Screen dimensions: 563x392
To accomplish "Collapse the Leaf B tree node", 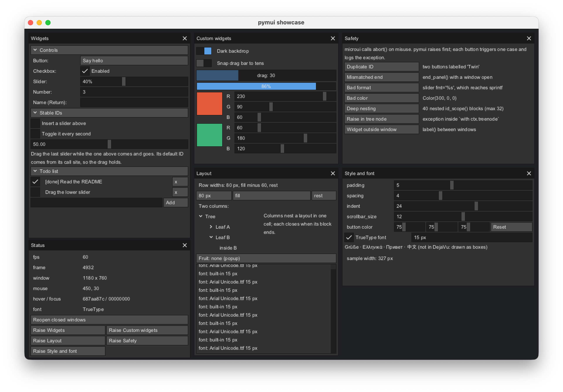I will [x=211, y=238].
